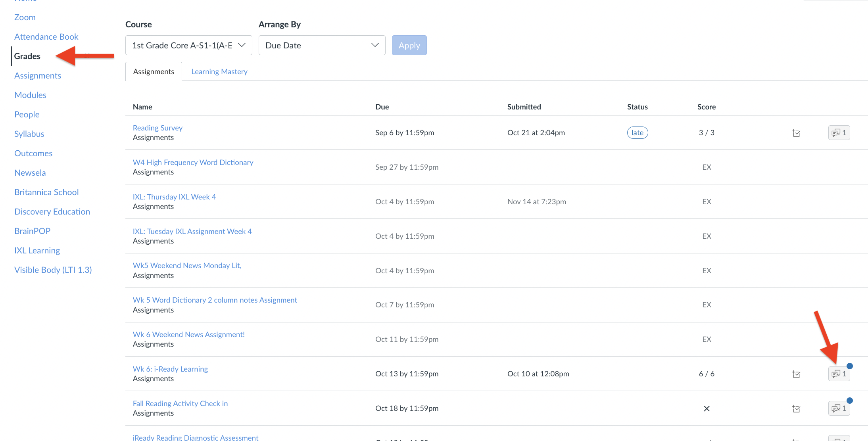Click submitted date Oct 10 at 12:08pm
This screenshot has width=868, height=441.
click(x=538, y=374)
